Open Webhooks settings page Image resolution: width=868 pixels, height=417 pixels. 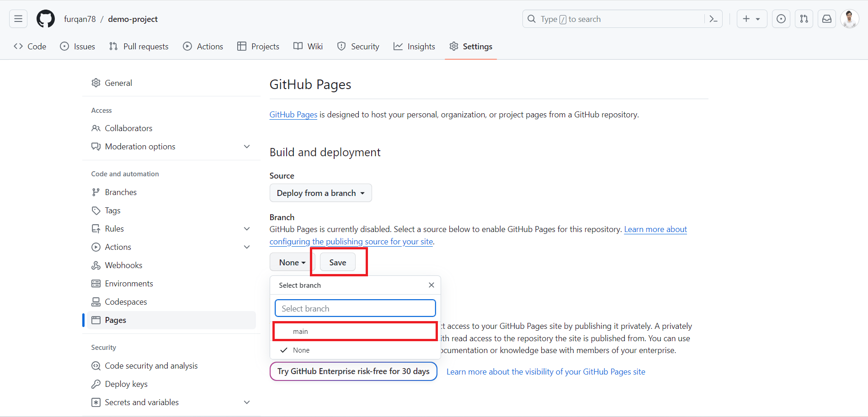[x=171, y=265]
